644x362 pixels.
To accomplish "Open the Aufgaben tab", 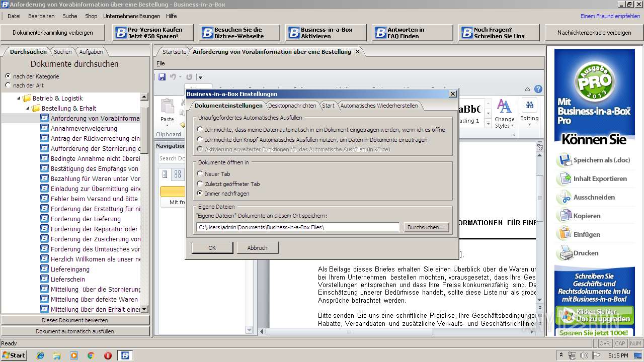I will pyautogui.click(x=91, y=52).
